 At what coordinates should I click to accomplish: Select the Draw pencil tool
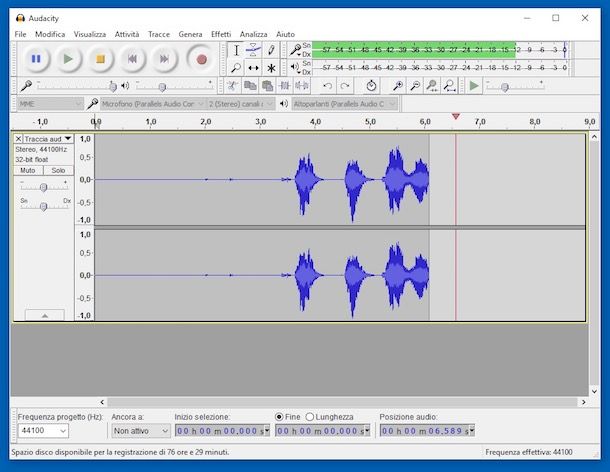click(x=271, y=50)
